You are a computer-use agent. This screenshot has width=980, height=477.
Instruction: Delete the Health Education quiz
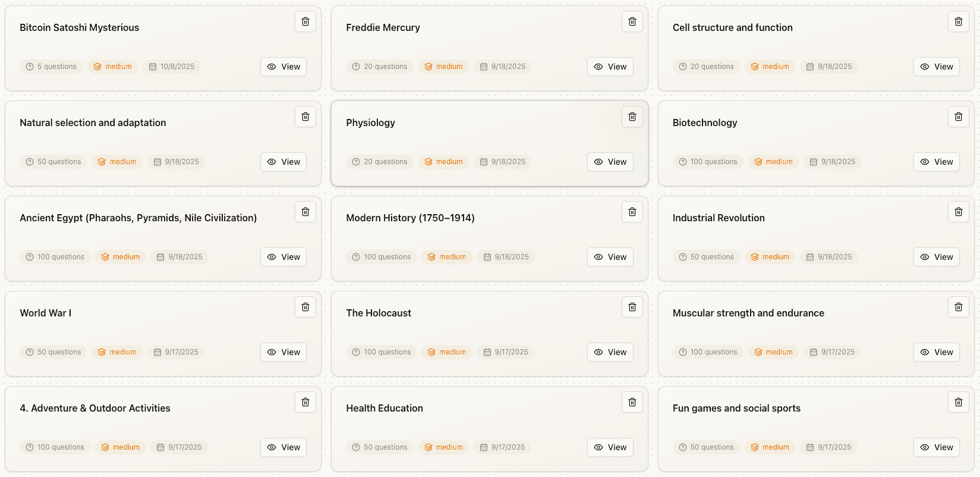pos(632,402)
